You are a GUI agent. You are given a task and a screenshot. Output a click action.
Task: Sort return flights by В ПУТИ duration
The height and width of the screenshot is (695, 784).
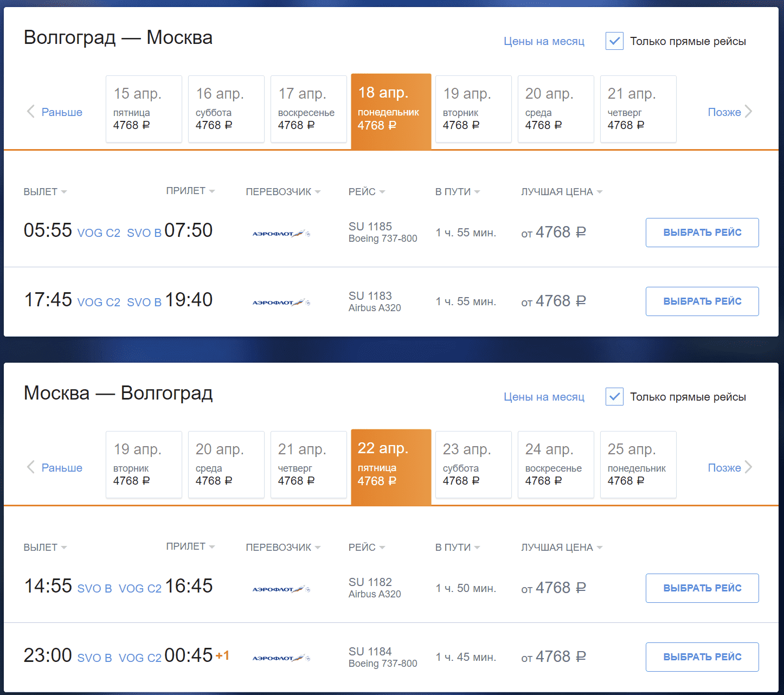coord(457,548)
